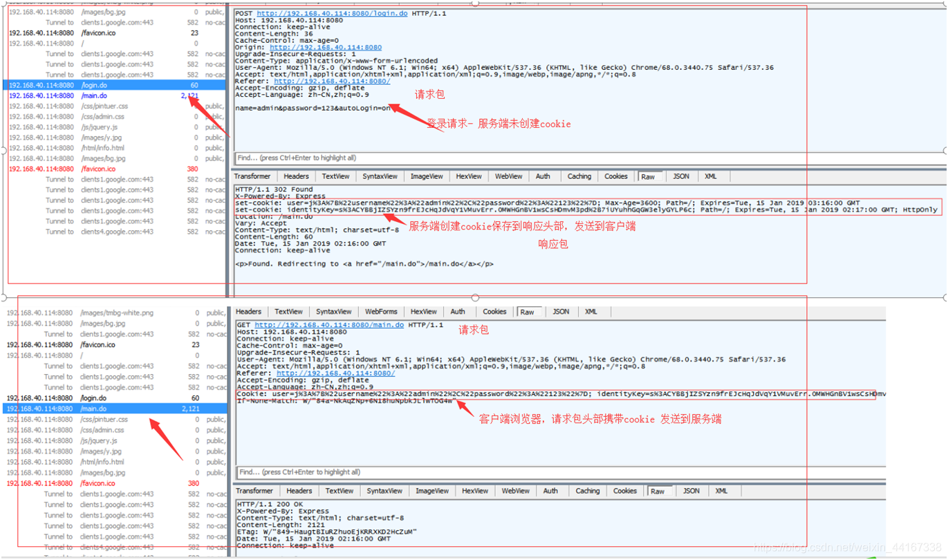
Task: Open Cookies tab in upper capture response
Action: [x=615, y=176]
